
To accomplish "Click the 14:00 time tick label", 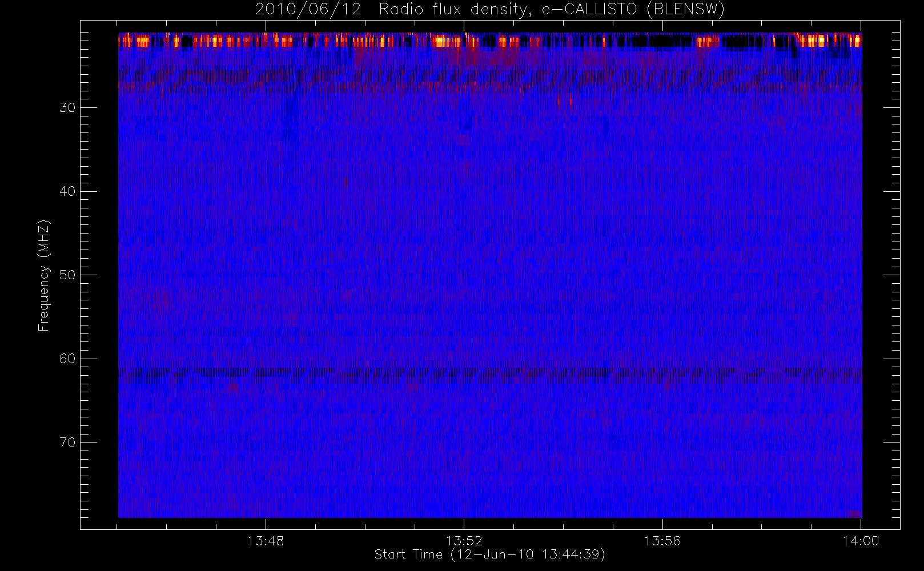I will coord(861,541).
